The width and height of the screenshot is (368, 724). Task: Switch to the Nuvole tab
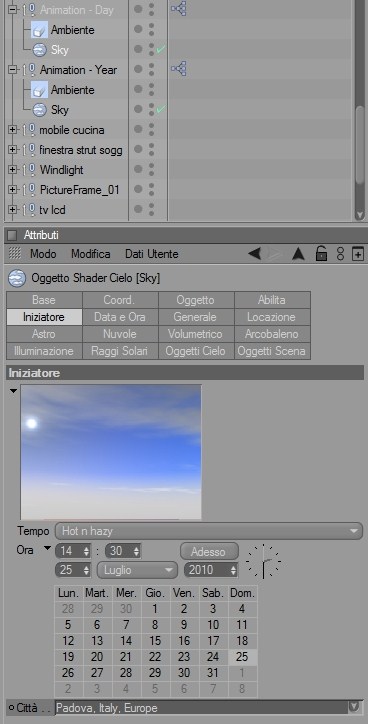pyautogui.click(x=120, y=334)
